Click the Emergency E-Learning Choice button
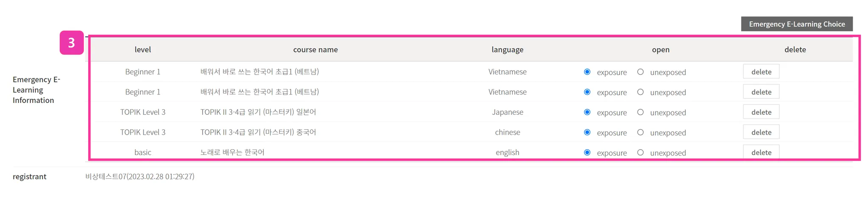The height and width of the screenshot is (222, 868). coord(796,24)
